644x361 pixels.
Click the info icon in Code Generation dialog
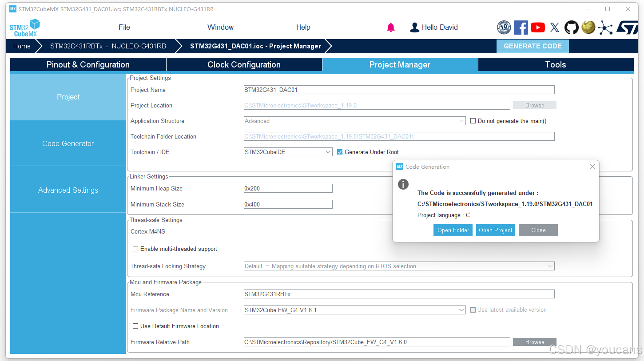pos(403,184)
